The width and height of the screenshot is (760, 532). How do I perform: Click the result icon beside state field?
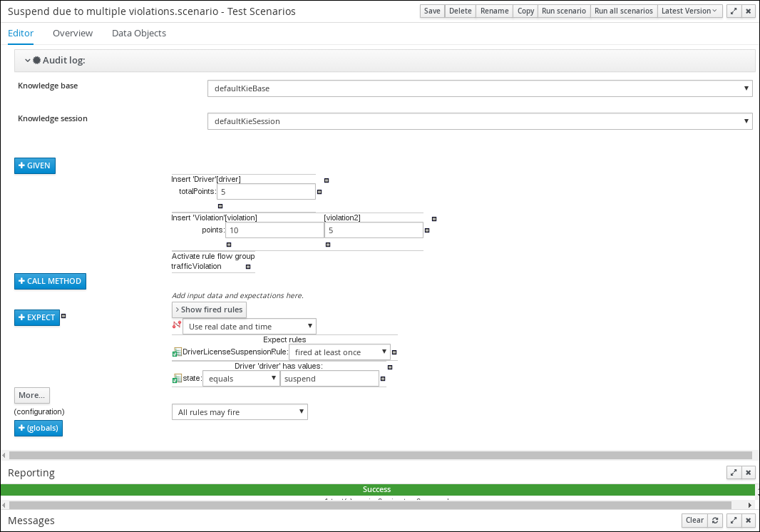pos(177,379)
